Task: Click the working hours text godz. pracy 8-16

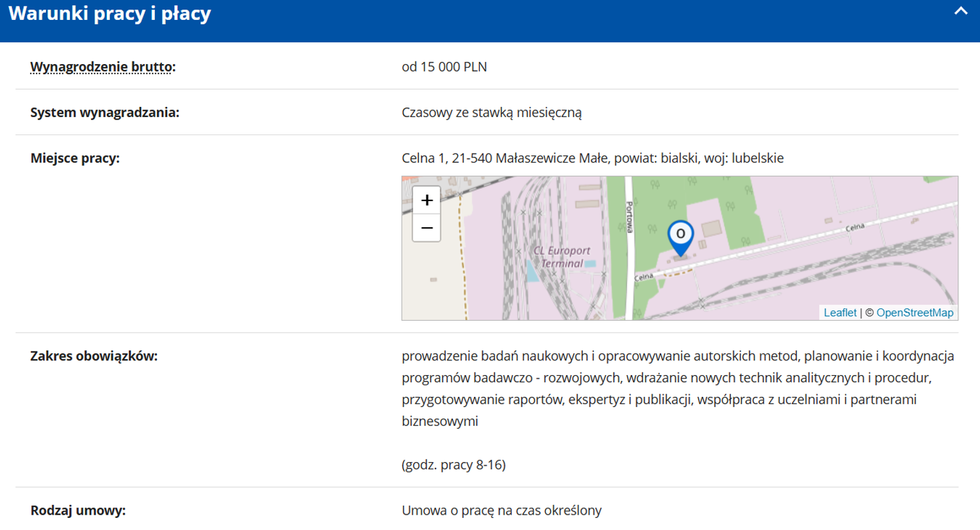Action: (453, 465)
